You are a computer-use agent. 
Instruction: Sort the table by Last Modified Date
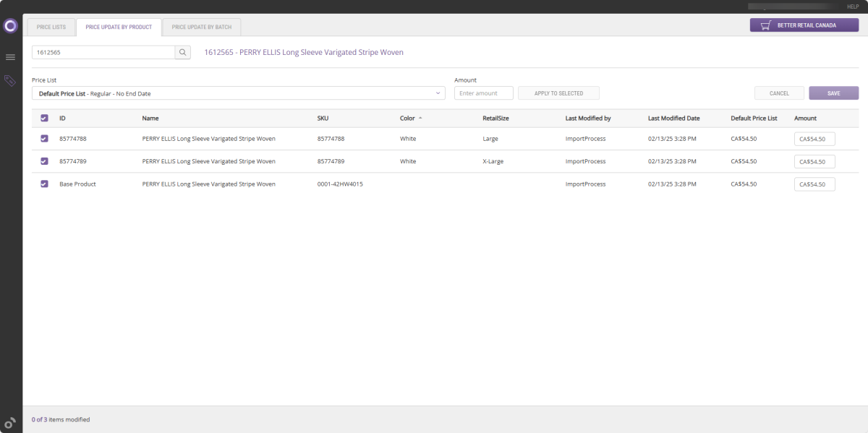[x=673, y=118]
